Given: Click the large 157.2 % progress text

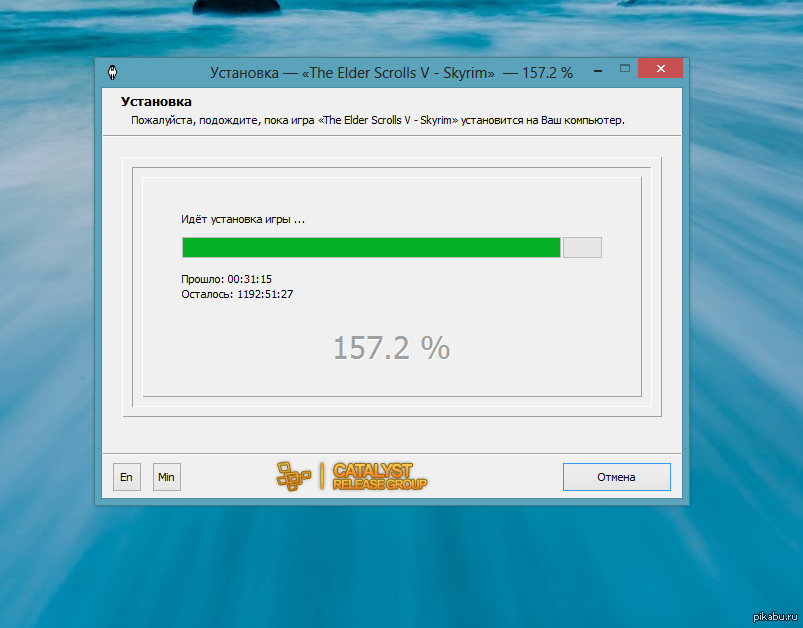Looking at the screenshot, I should click(x=392, y=348).
